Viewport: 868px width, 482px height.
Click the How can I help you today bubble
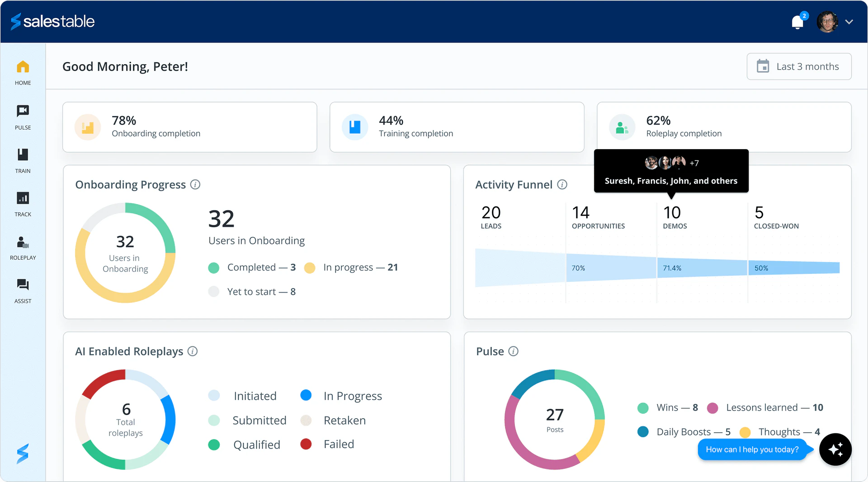[x=752, y=449]
